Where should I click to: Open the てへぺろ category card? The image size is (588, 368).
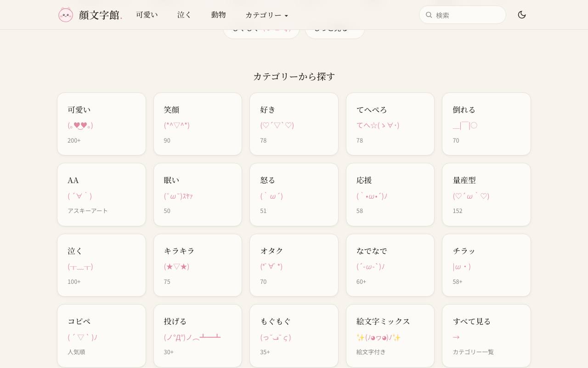coord(390,124)
